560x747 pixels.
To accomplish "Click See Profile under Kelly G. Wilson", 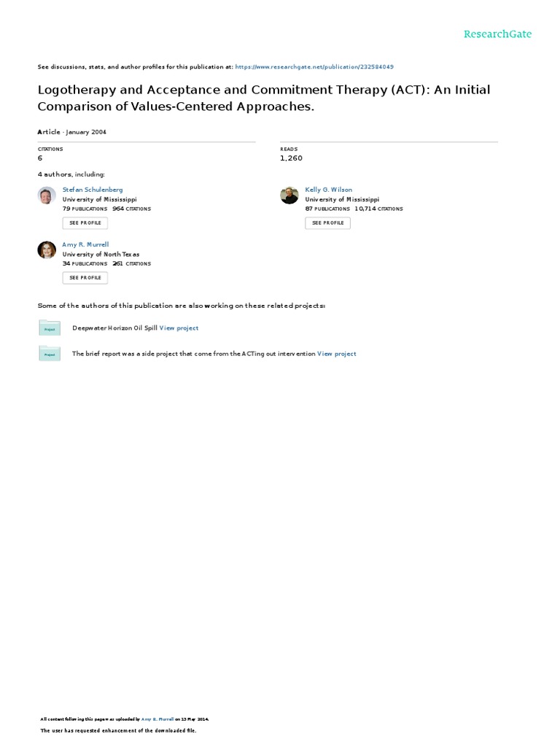I will 327,222.
